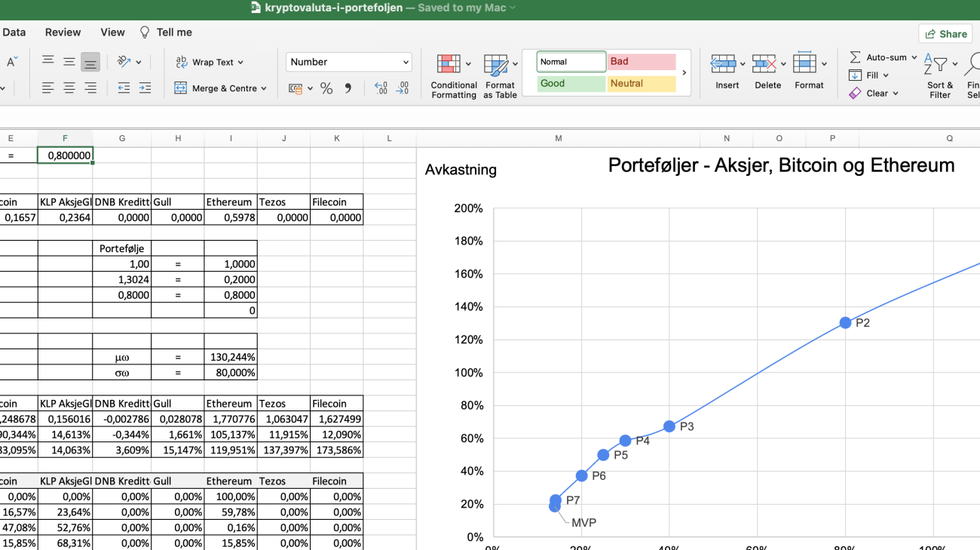Click Format cells icon in ribbon
Viewport: 980px width, 550px height.
coord(805,63)
